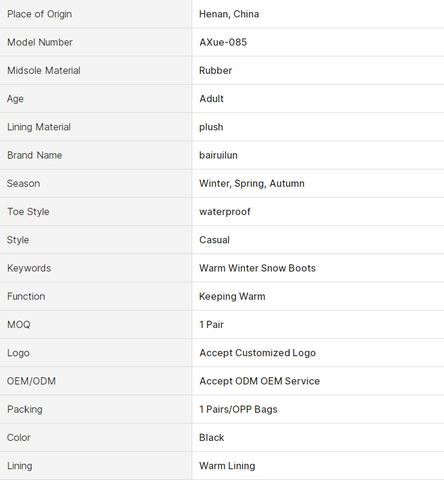Viewport: 444px width, 480px height.
Task: Click the 'waterproof' toe style value
Action: [x=225, y=212]
